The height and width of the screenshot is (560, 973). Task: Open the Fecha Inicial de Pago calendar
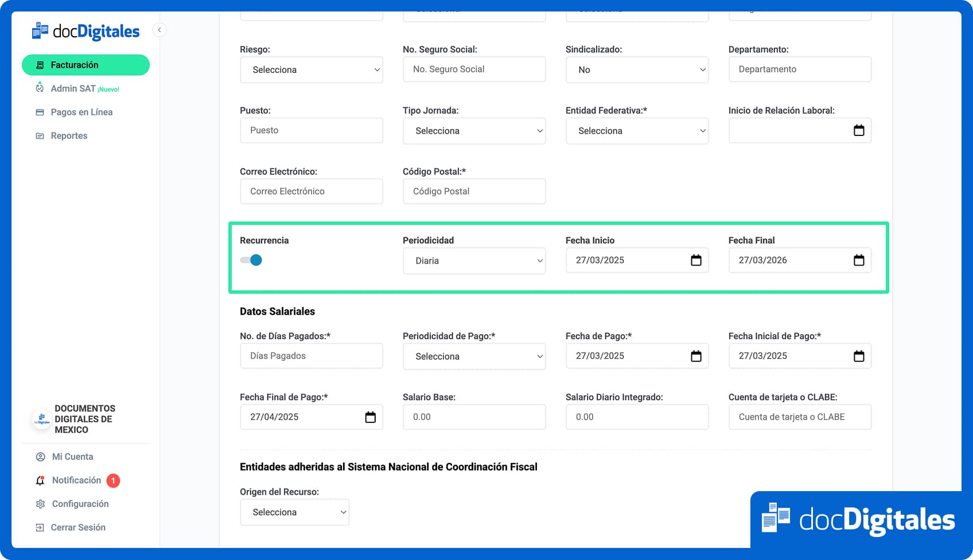tap(859, 356)
